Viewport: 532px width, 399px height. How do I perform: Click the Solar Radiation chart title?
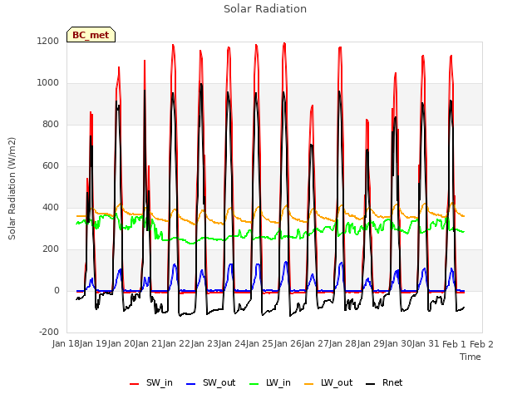coord(265,9)
